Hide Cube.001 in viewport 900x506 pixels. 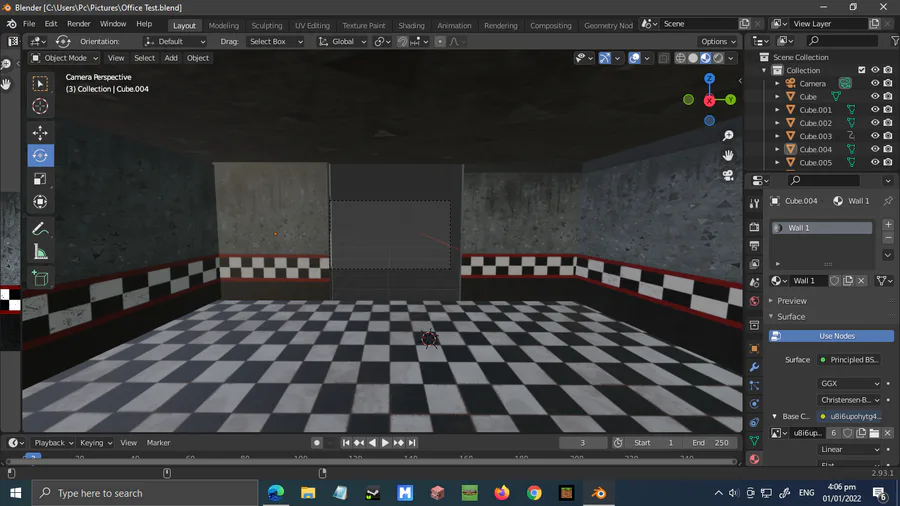(x=875, y=110)
